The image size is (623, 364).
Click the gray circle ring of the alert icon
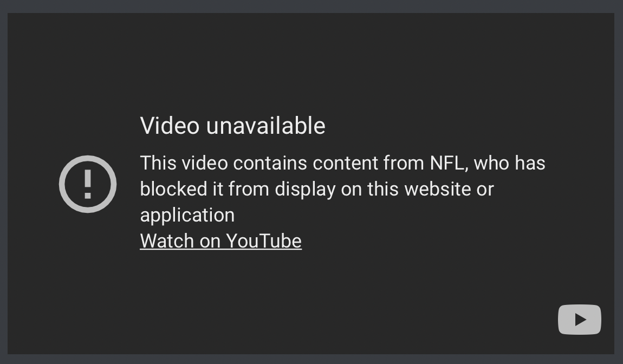pos(62,184)
